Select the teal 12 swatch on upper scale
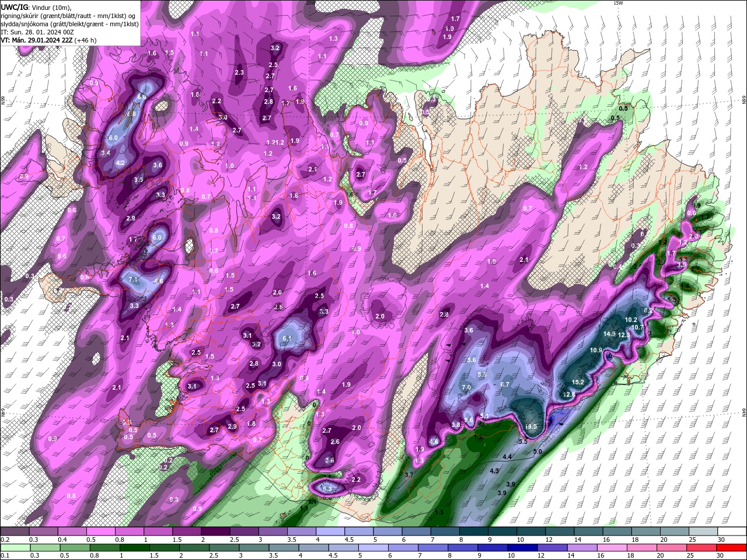The image size is (747, 560). (559, 531)
